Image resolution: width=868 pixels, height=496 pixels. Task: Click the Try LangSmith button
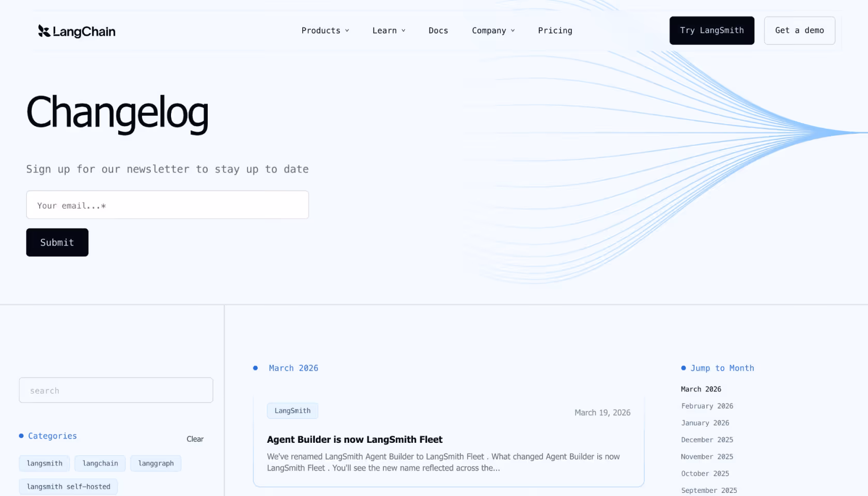pos(711,30)
